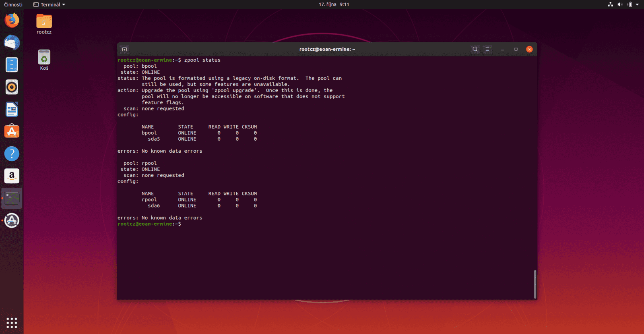Image resolution: width=644 pixels, height=334 pixels.
Task: Maximize the terminal window
Action: pos(516,49)
